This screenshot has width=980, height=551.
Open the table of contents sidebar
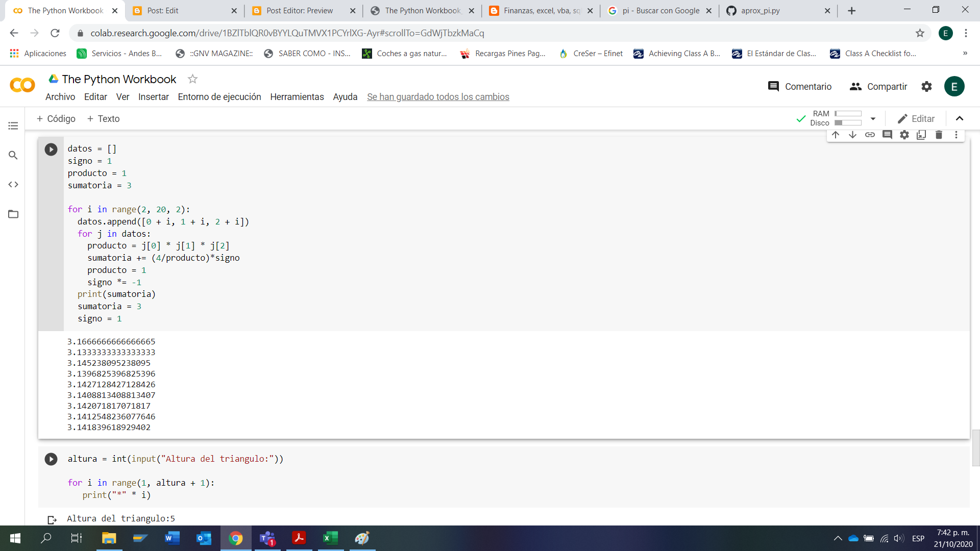click(x=13, y=126)
